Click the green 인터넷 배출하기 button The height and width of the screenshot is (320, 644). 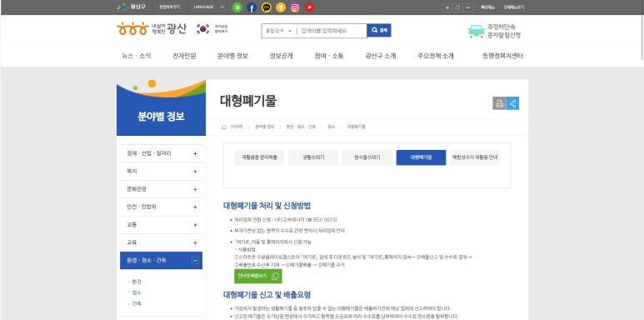(x=258, y=276)
